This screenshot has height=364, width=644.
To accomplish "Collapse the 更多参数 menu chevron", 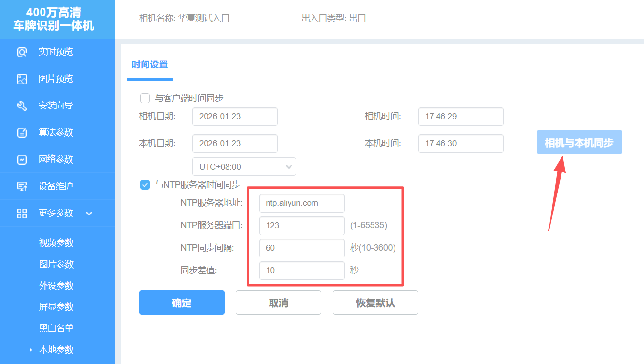I will [89, 213].
